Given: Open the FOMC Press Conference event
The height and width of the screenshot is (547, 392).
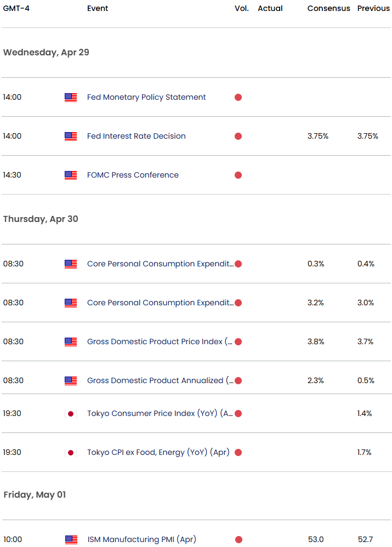Looking at the screenshot, I should click(x=133, y=175).
